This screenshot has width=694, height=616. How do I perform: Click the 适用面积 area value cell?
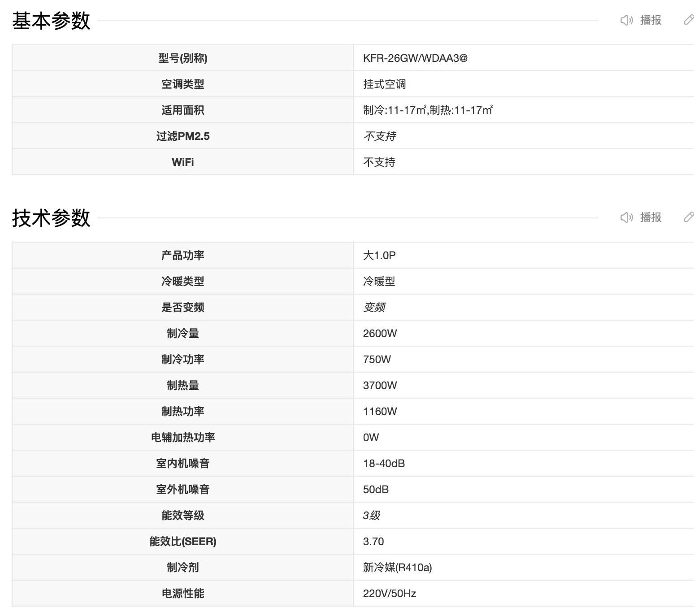click(x=428, y=110)
